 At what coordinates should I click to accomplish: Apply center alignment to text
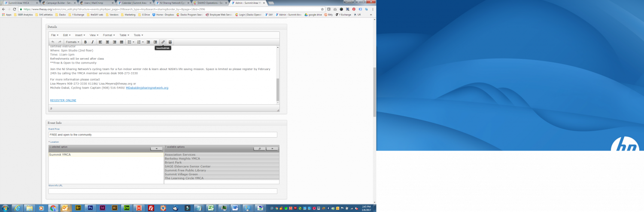(107, 42)
